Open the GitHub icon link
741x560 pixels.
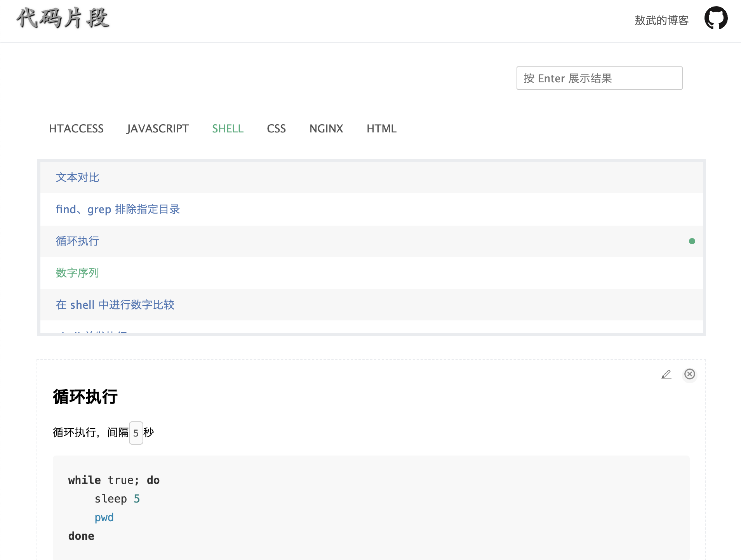coord(716,18)
